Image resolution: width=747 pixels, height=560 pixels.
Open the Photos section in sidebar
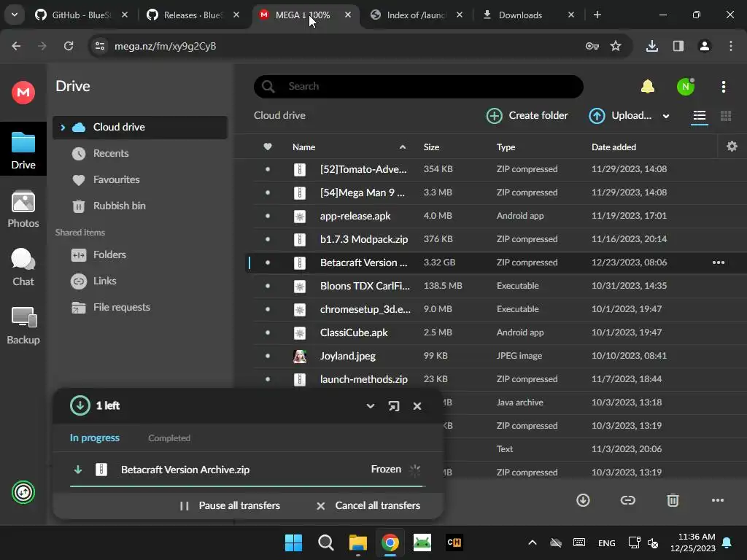click(23, 209)
